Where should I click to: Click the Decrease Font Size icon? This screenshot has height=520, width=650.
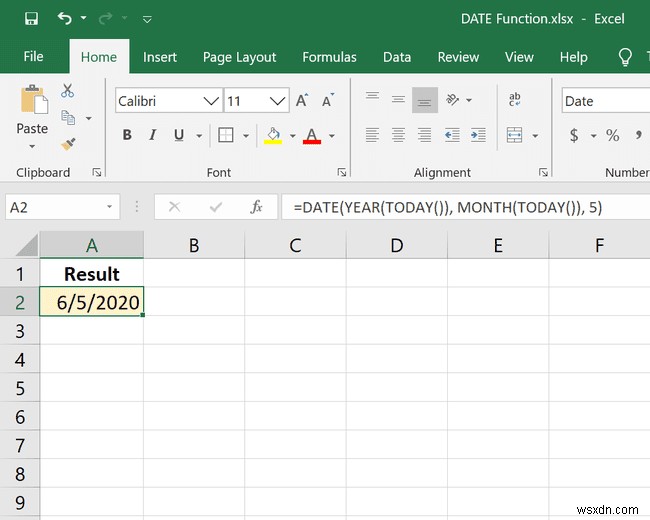328,100
